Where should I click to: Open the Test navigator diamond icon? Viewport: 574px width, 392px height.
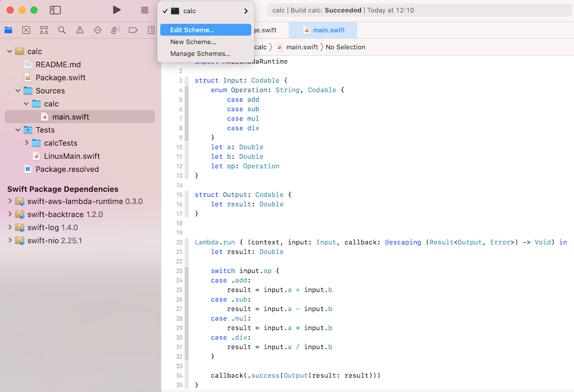98,30
